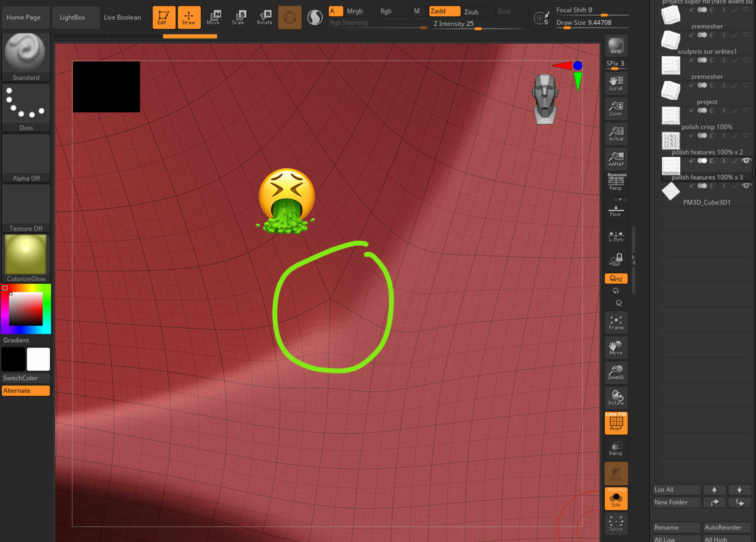Click the Rename button
756x542 pixels.
[677, 527]
